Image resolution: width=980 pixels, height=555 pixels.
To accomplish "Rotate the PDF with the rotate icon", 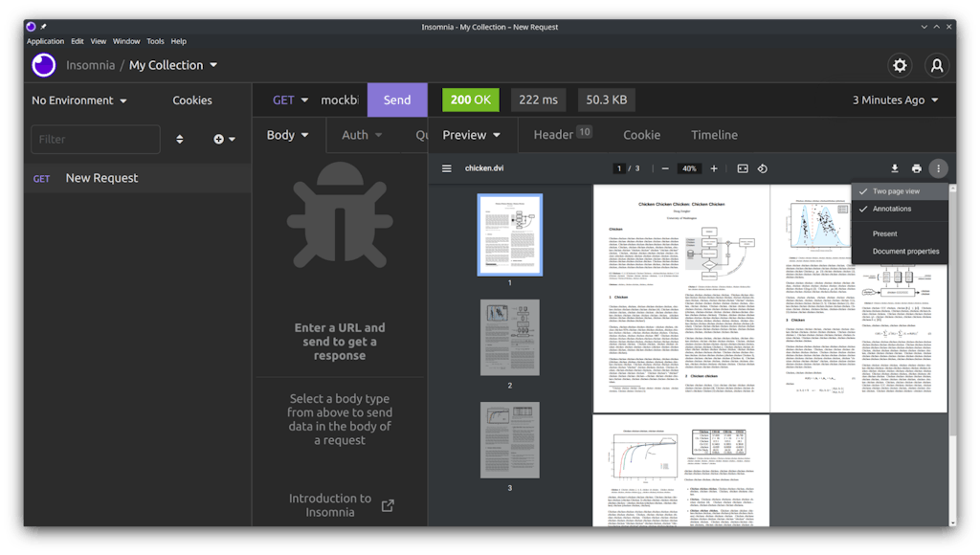I will (763, 168).
